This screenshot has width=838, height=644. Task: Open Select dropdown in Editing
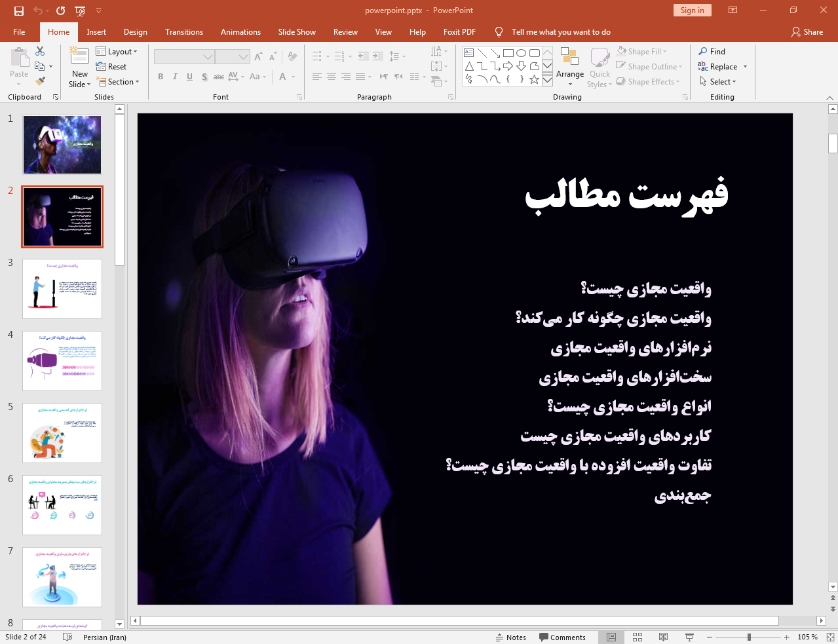pyautogui.click(x=718, y=82)
